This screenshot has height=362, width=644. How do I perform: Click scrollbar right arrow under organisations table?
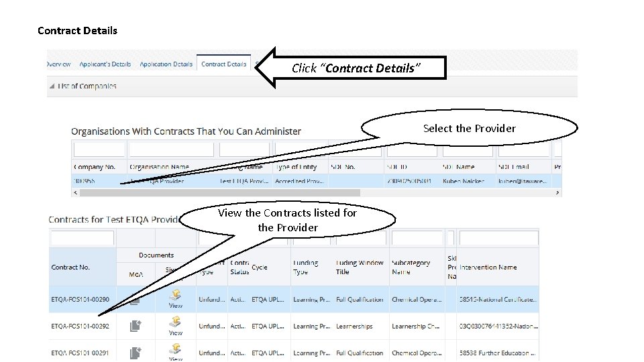557,192
